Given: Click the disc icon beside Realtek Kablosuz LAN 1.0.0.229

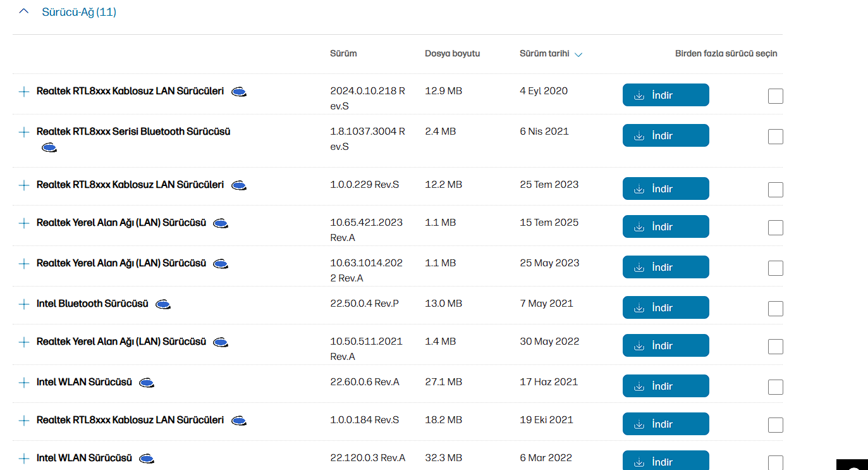Looking at the screenshot, I should coord(239,186).
